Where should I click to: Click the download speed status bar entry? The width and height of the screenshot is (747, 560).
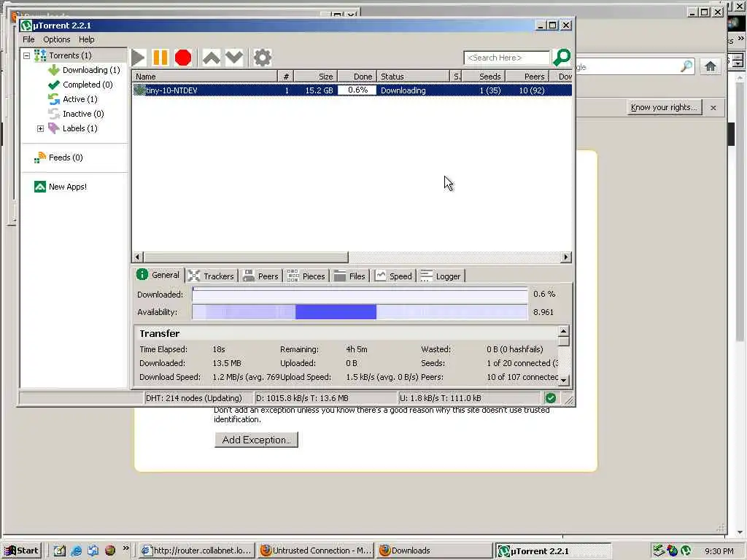pos(325,398)
